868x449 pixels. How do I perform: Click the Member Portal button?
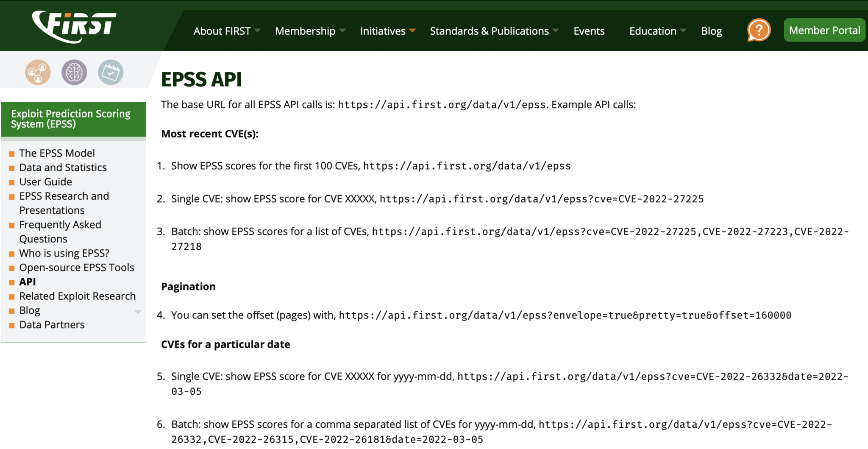[x=824, y=30]
